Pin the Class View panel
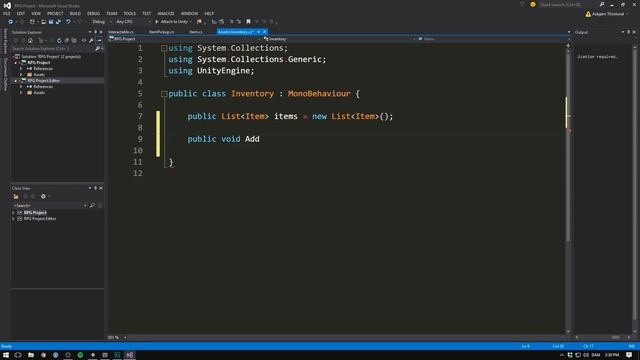Image resolution: width=640 pixels, height=360 pixels. pos(96,188)
